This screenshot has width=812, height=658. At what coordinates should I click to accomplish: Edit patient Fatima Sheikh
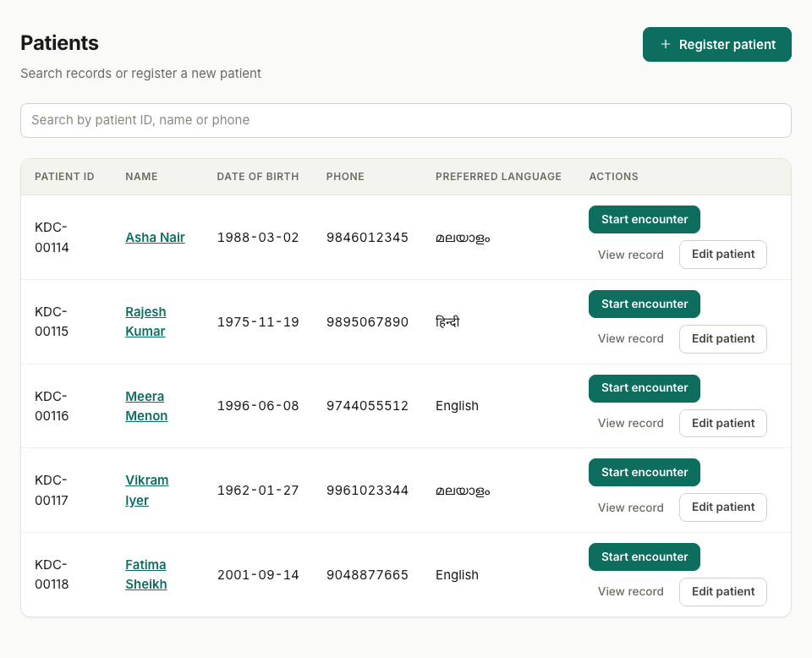[723, 592]
